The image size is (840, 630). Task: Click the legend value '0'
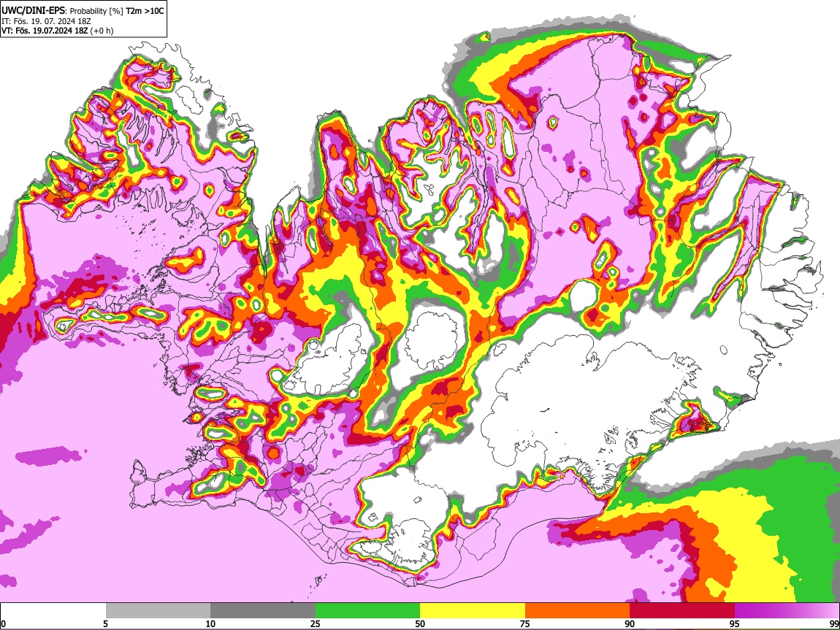pos(3,623)
